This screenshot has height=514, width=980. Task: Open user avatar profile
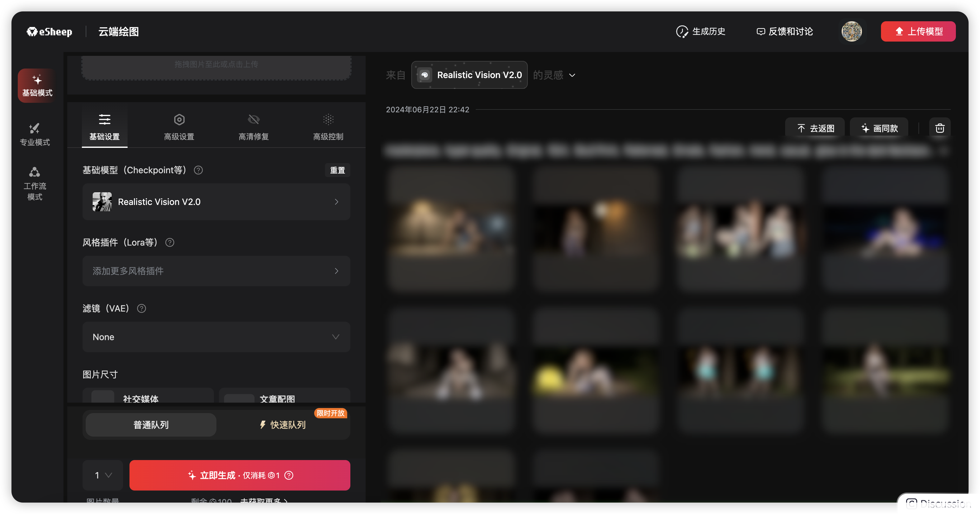pos(851,31)
